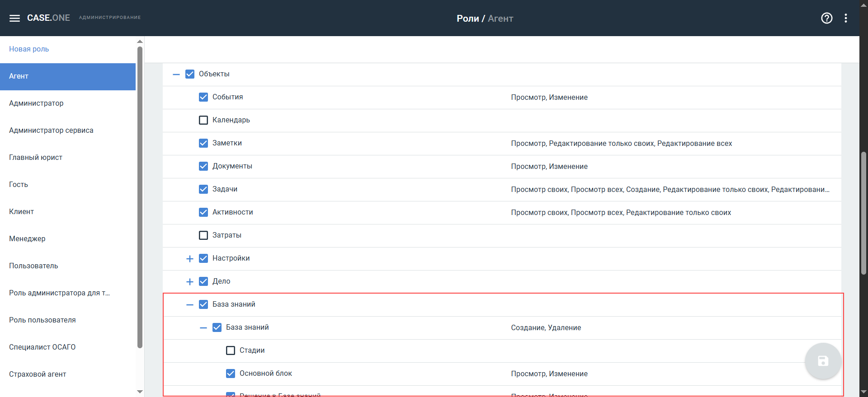
Task: Expand the Настройки tree node
Action: [190, 259]
